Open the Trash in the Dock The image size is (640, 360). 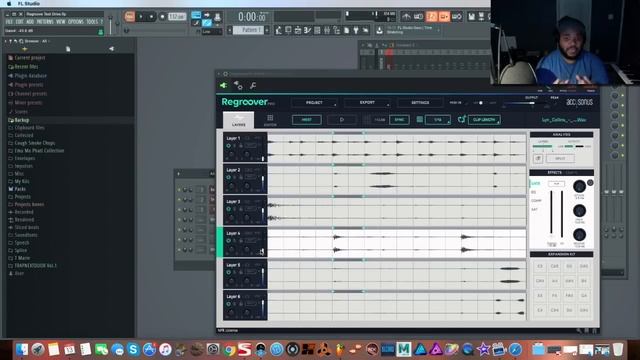(618, 349)
